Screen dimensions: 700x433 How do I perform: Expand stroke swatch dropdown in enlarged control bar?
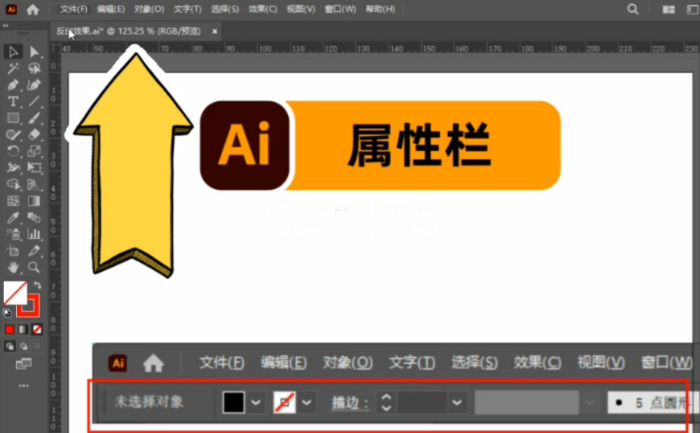(x=306, y=403)
